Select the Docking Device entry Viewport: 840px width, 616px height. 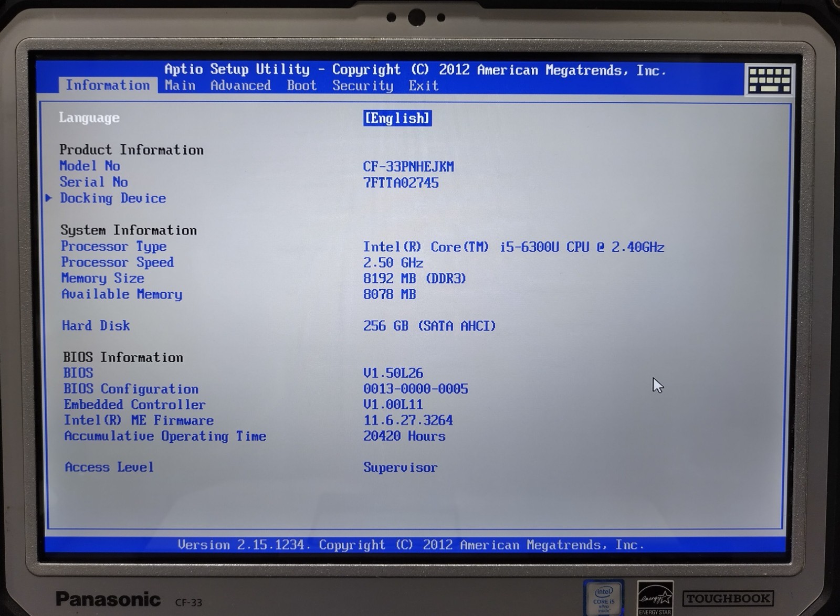[113, 198]
